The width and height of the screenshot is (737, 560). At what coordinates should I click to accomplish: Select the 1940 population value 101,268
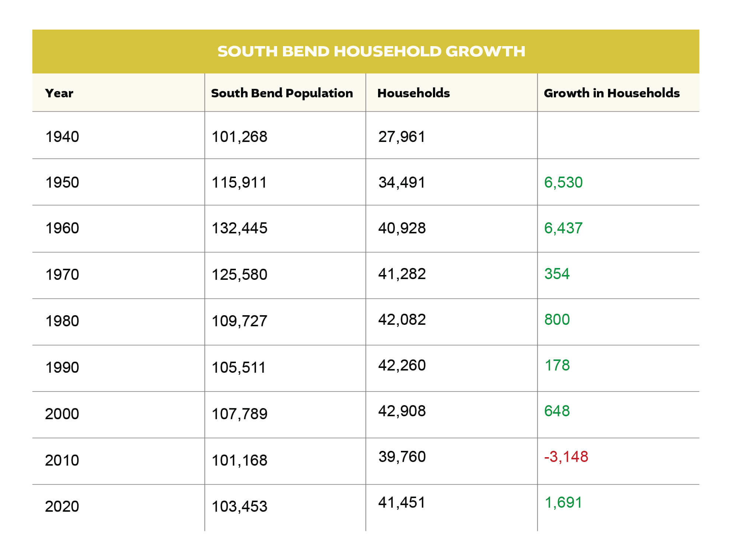(x=239, y=137)
